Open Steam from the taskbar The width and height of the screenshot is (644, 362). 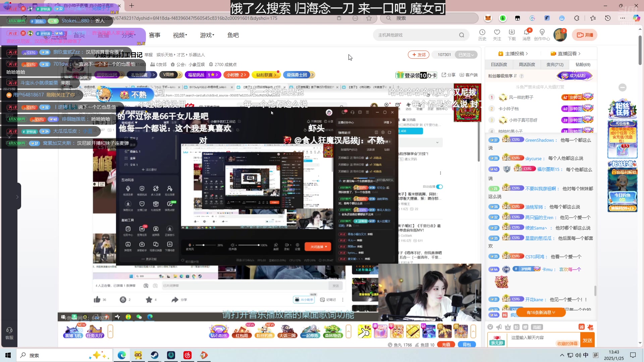(x=155, y=355)
